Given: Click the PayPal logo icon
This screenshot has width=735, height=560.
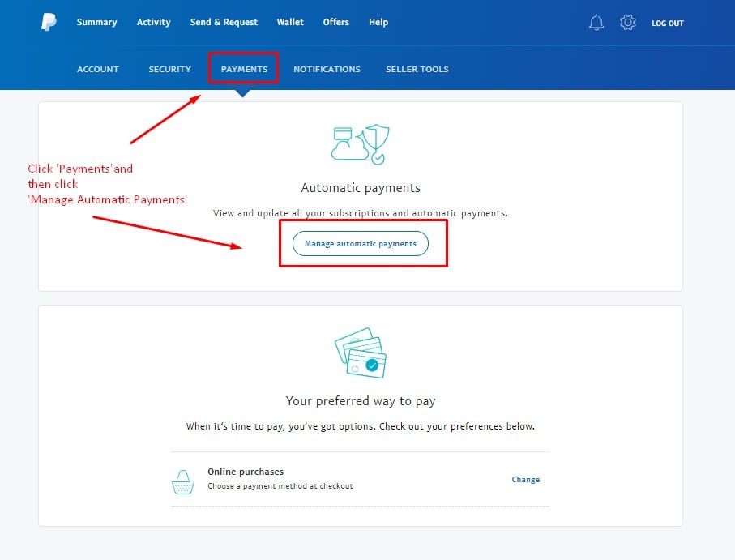Looking at the screenshot, I should [x=49, y=22].
